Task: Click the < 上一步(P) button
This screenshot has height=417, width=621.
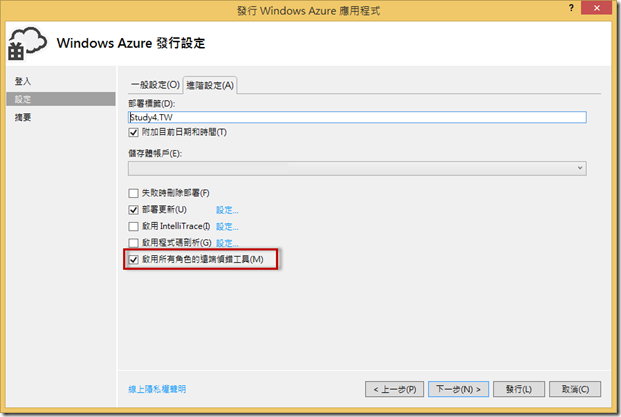Action: click(x=394, y=389)
